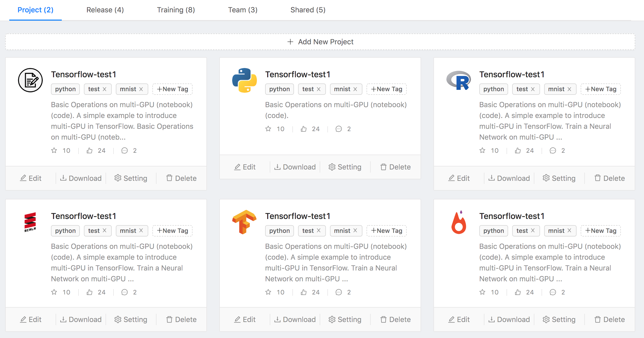Add new tag on R logo card
The width and height of the screenshot is (644, 338).
[601, 89]
